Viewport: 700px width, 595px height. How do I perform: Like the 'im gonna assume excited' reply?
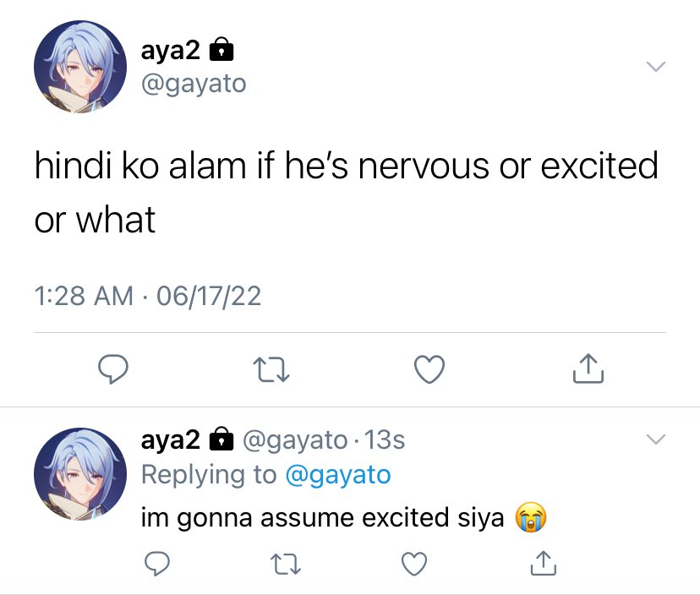(414, 564)
